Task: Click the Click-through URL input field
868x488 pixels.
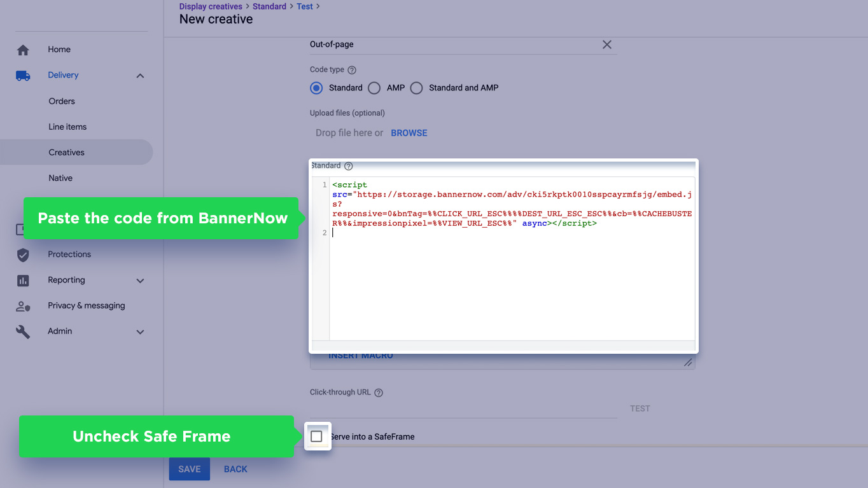Action: pyautogui.click(x=463, y=408)
